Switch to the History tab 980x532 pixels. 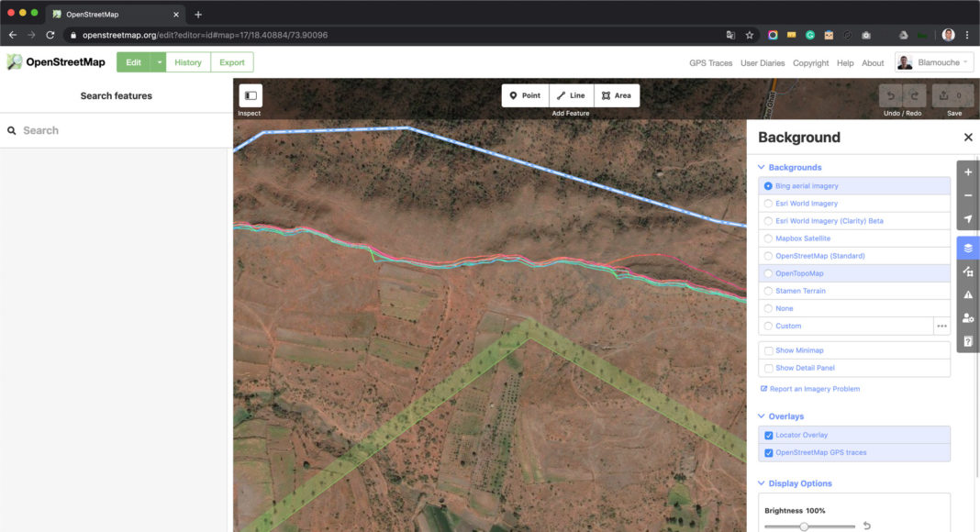188,62
